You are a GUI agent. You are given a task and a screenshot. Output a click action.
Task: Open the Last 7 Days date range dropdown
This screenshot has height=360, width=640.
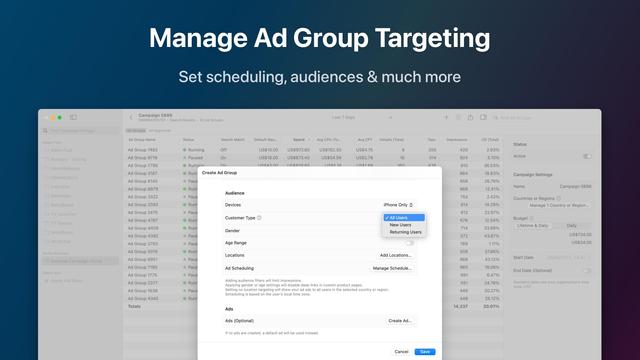coord(361,118)
